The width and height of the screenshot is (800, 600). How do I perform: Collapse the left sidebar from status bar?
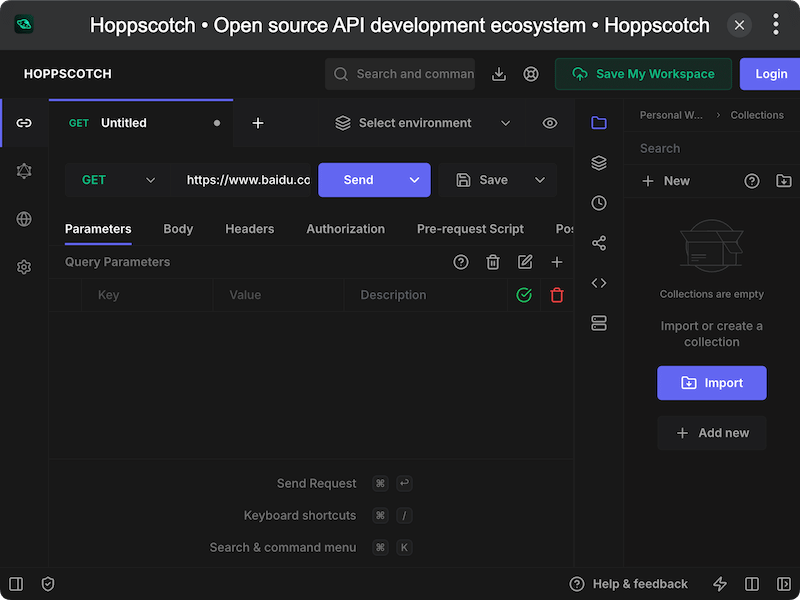(16, 584)
